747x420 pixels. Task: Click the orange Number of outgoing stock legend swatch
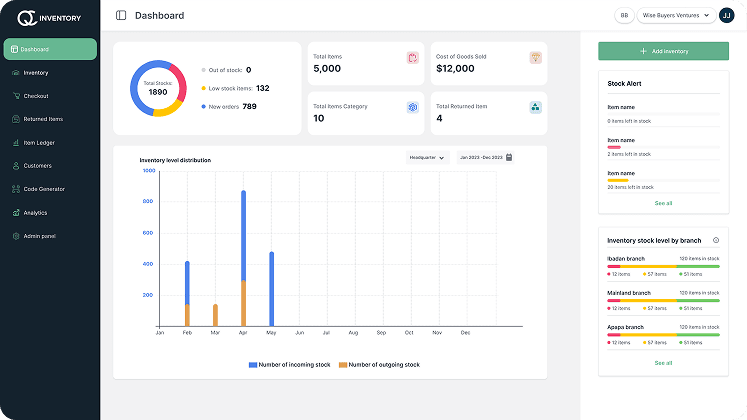tap(343, 365)
